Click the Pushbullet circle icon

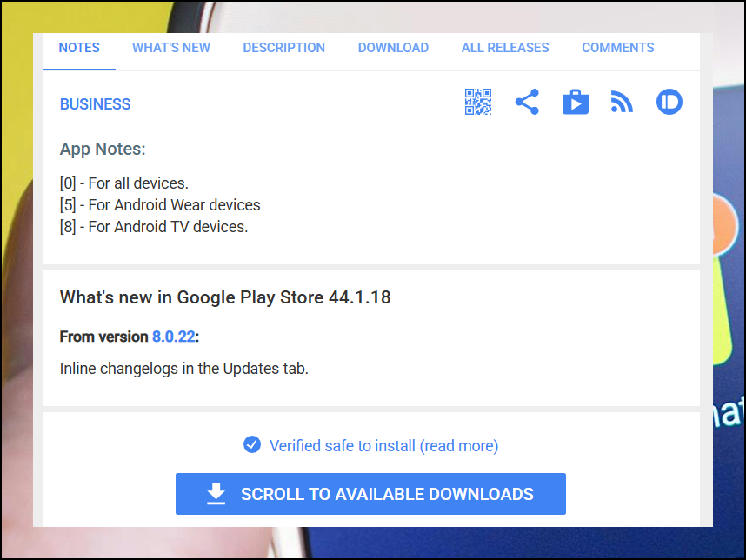coord(669,102)
